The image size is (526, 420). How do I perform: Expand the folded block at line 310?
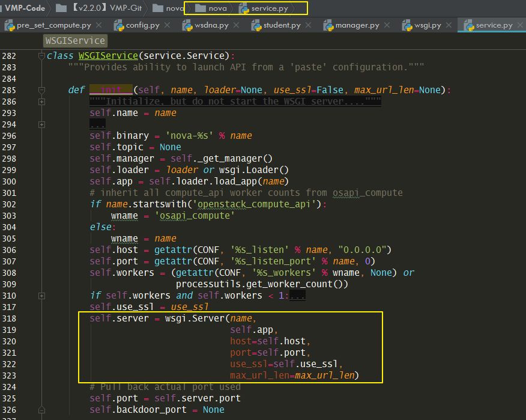coord(41,295)
